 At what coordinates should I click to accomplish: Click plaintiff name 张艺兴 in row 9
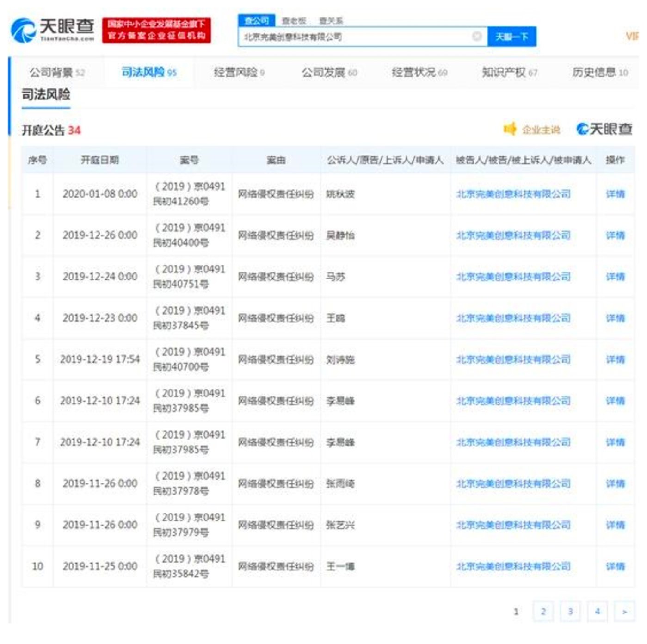coord(340,525)
